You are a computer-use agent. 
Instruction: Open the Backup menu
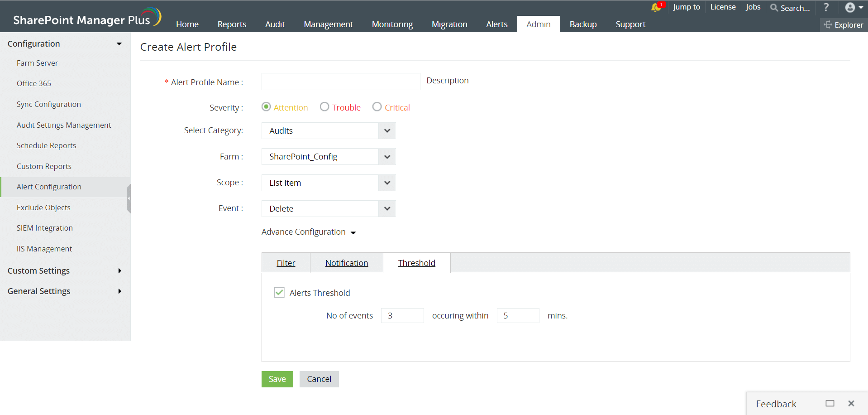tap(583, 24)
